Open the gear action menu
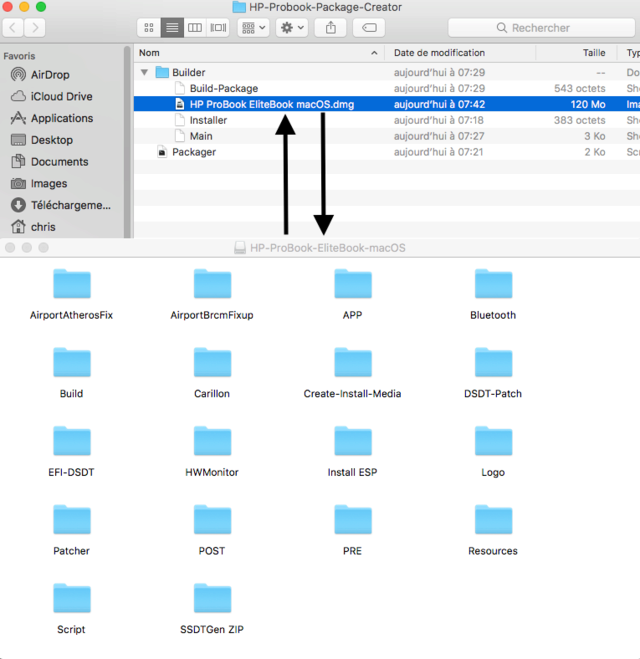This screenshot has width=640, height=659. point(292,28)
